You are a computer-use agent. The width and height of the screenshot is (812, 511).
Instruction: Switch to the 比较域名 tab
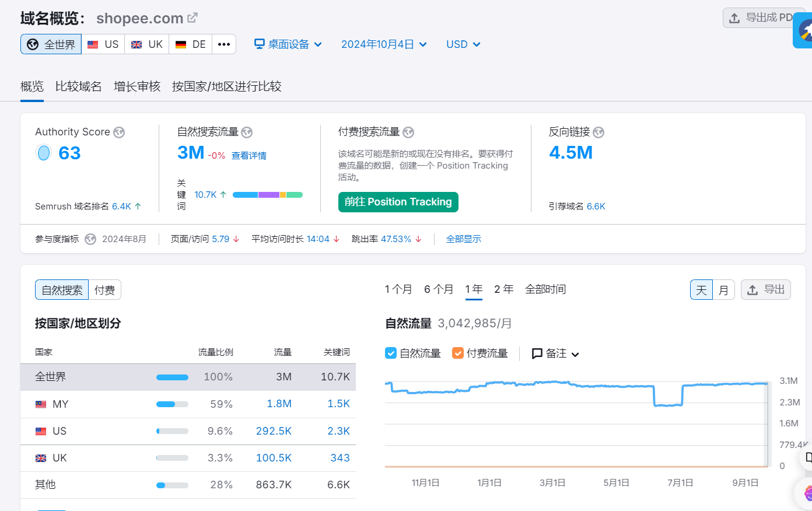click(78, 86)
